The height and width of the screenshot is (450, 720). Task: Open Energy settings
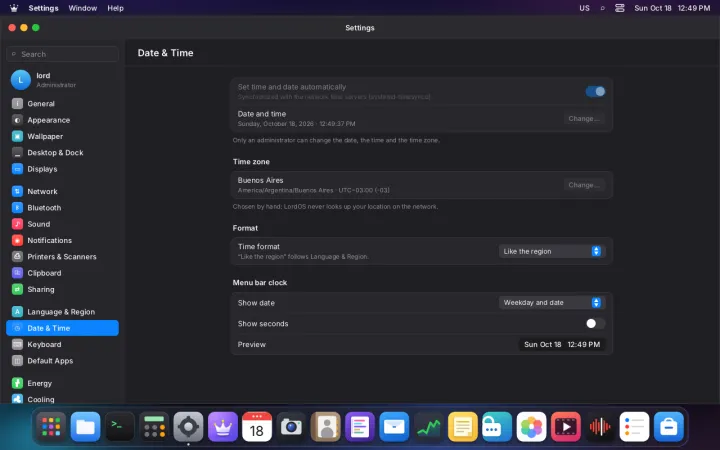click(62, 383)
